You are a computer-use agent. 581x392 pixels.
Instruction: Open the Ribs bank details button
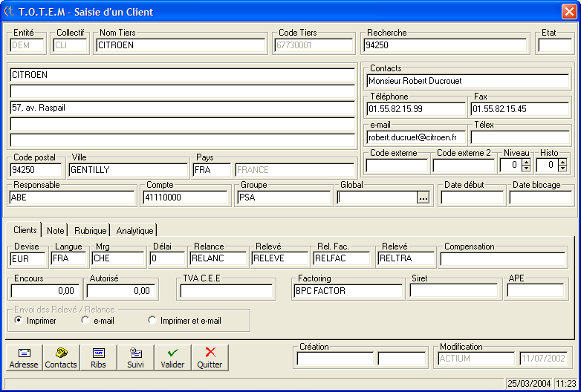tap(98, 358)
